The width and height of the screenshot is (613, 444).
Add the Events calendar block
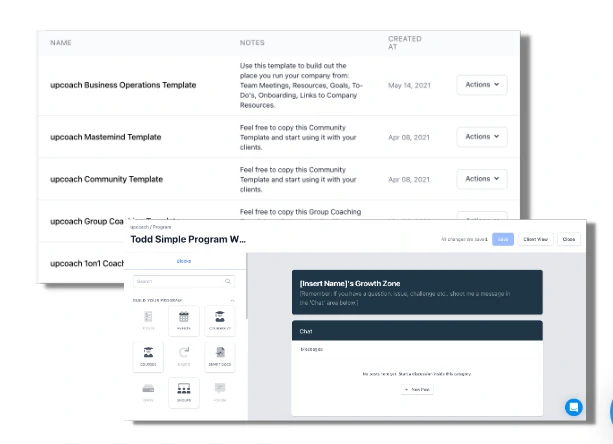coord(184,321)
